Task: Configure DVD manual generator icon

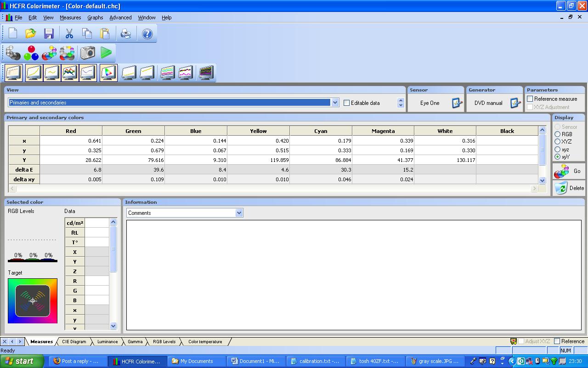Action: click(x=515, y=103)
